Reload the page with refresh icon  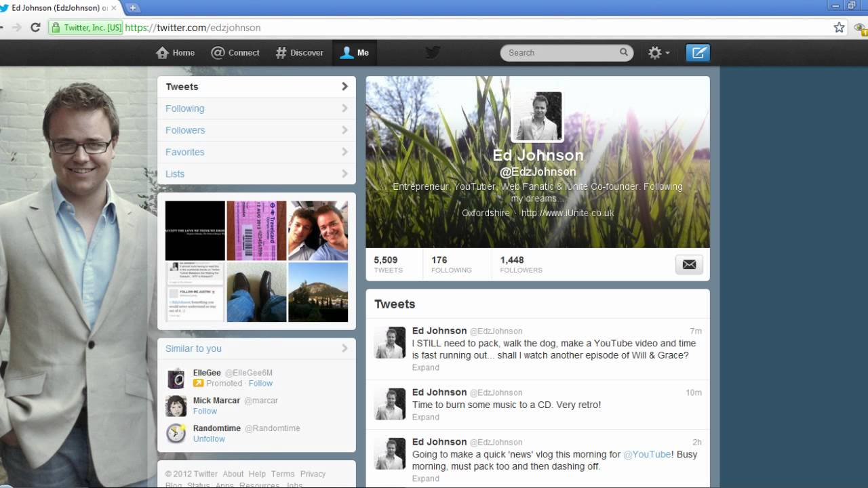(35, 28)
